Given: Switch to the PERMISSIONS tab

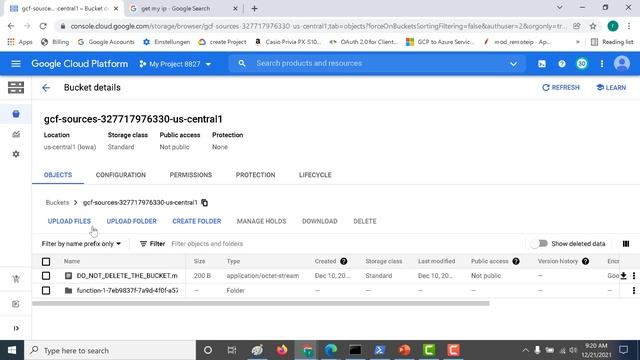Looking at the screenshot, I should point(191,175).
